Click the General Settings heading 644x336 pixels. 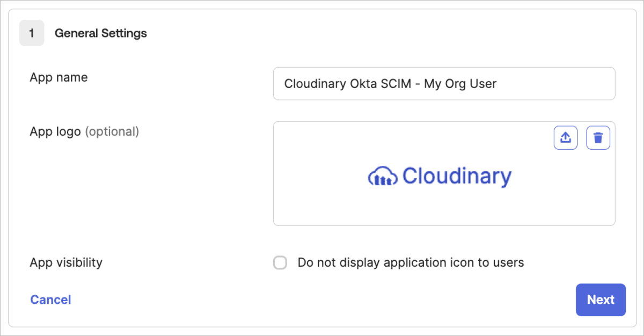[x=101, y=33]
